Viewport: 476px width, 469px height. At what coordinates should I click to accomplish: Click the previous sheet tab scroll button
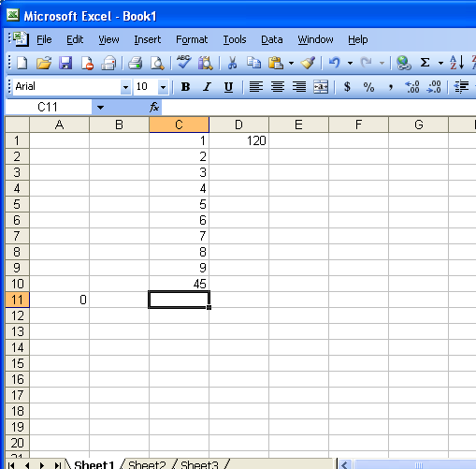click(27, 465)
